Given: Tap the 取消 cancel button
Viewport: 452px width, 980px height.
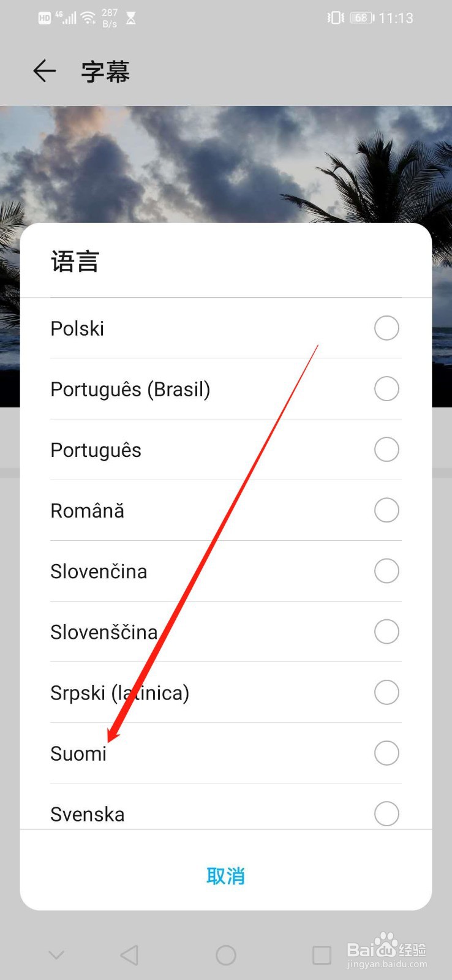Looking at the screenshot, I should click(x=225, y=876).
